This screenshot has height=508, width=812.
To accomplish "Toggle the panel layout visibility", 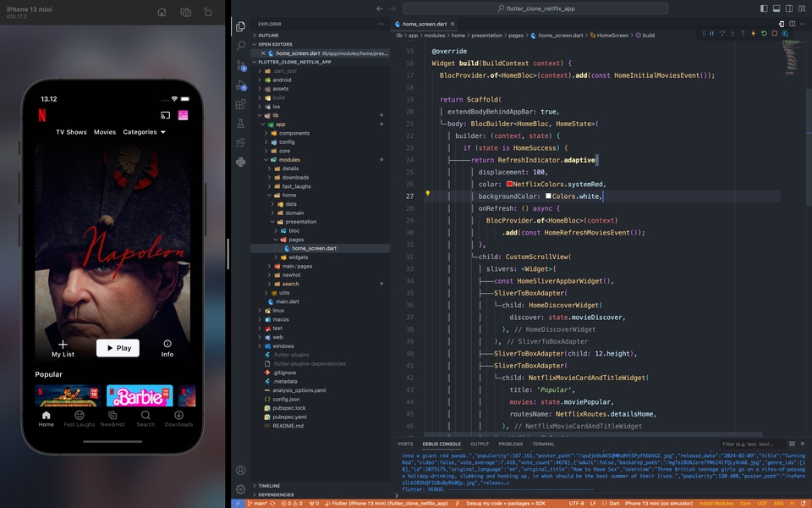I will (x=776, y=8).
